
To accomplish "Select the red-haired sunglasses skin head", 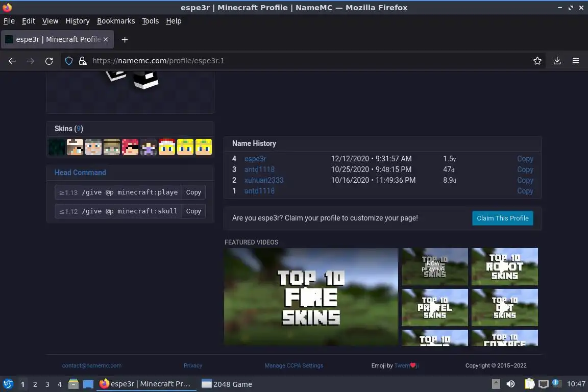I will click(130, 147).
